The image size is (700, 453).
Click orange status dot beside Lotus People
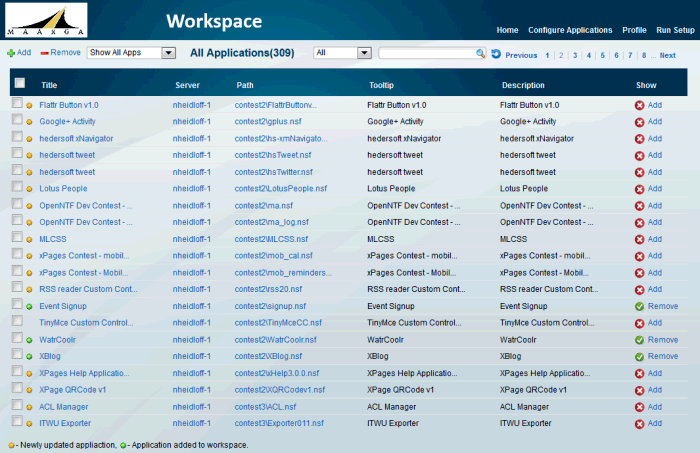(29, 189)
